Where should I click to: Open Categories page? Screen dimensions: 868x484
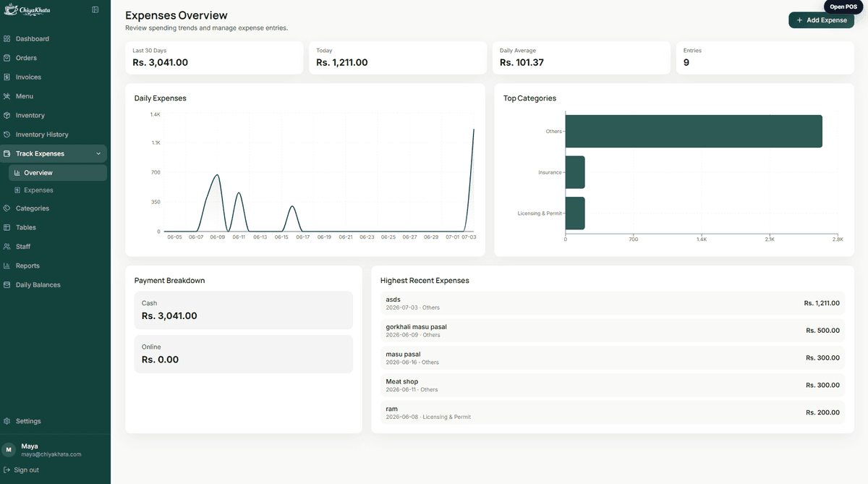point(33,208)
